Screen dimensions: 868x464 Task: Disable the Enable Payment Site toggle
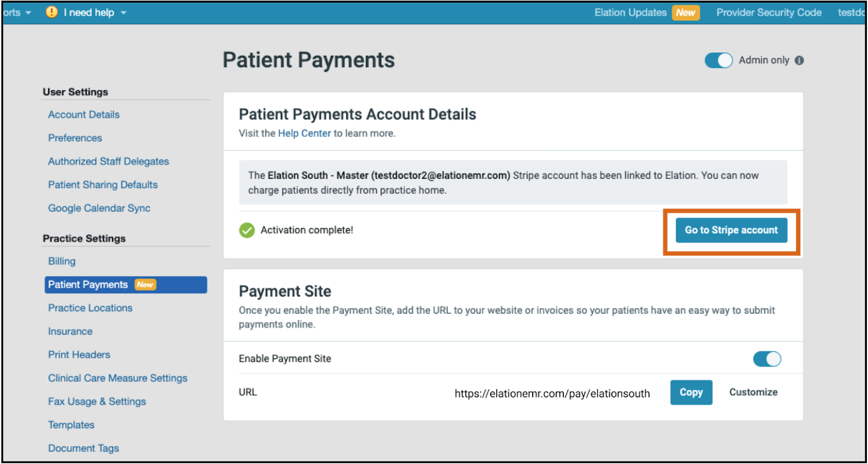767,359
